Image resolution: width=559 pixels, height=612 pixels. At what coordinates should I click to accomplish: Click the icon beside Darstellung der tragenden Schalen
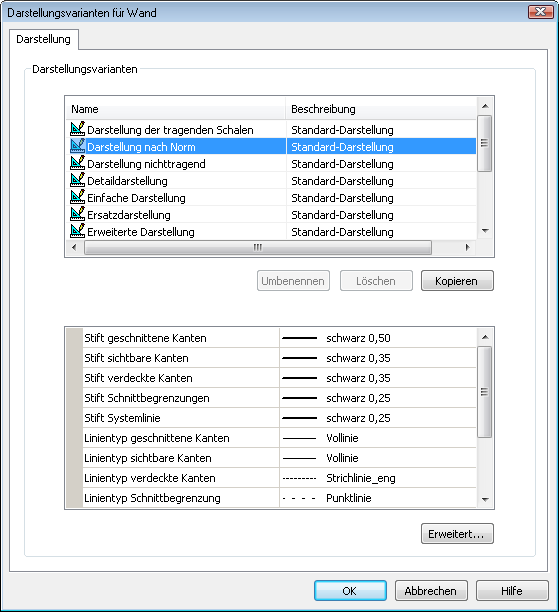(77, 129)
